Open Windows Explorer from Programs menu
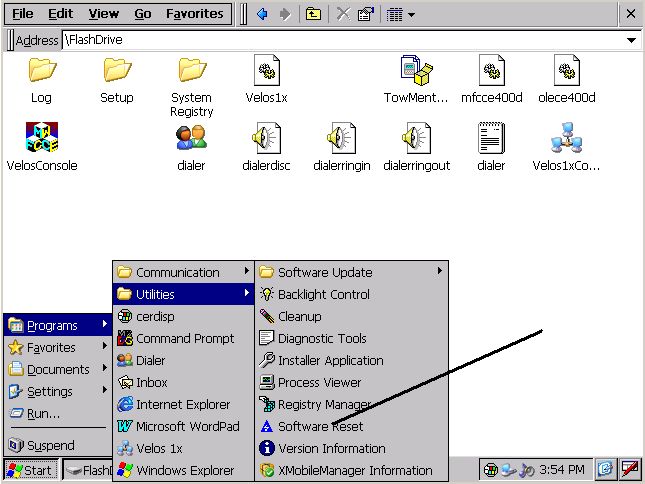The image size is (645, 484). [183, 470]
